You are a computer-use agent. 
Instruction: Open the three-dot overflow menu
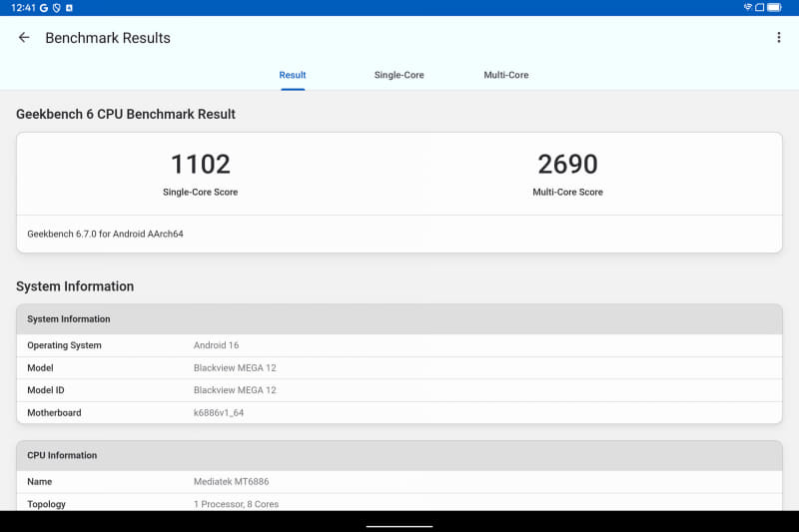779,38
